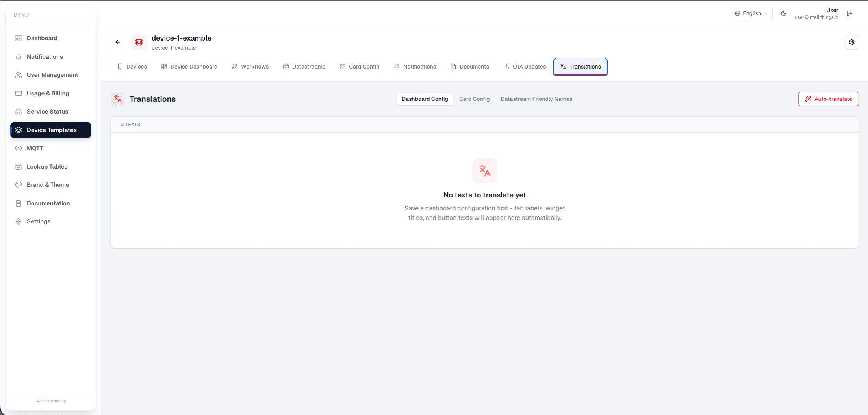Click the Device Templates layers icon

pyautogui.click(x=19, y=130)
